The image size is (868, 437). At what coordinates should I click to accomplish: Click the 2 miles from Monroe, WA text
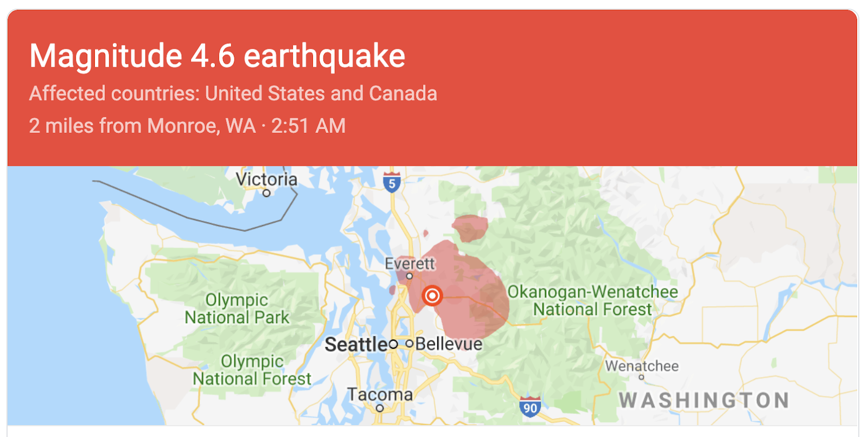(142, 126)
